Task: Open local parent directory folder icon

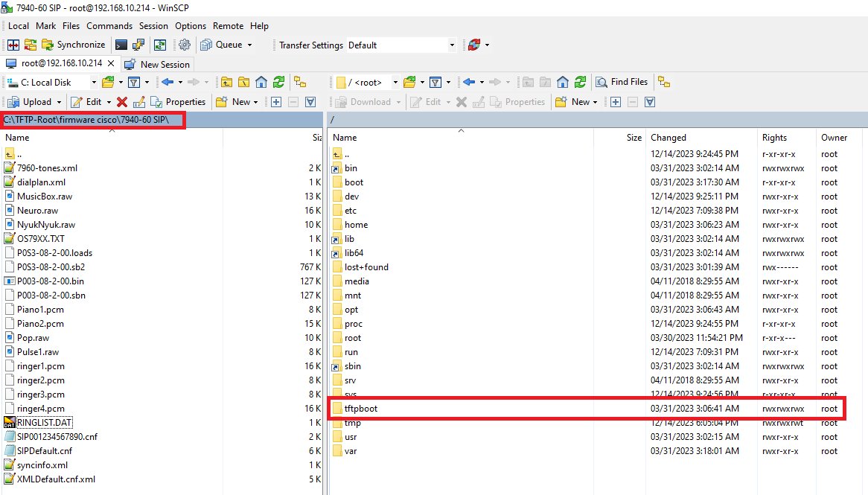Action: 226,82
